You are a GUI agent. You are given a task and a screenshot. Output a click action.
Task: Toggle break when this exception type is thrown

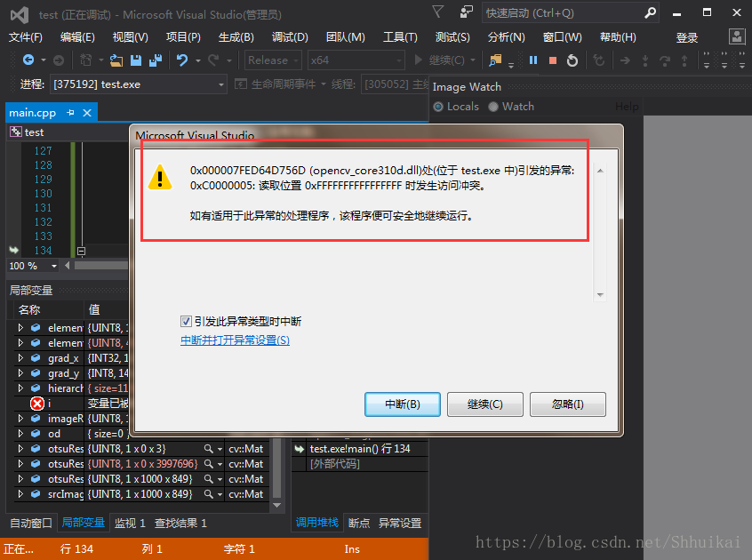point(186,321)
